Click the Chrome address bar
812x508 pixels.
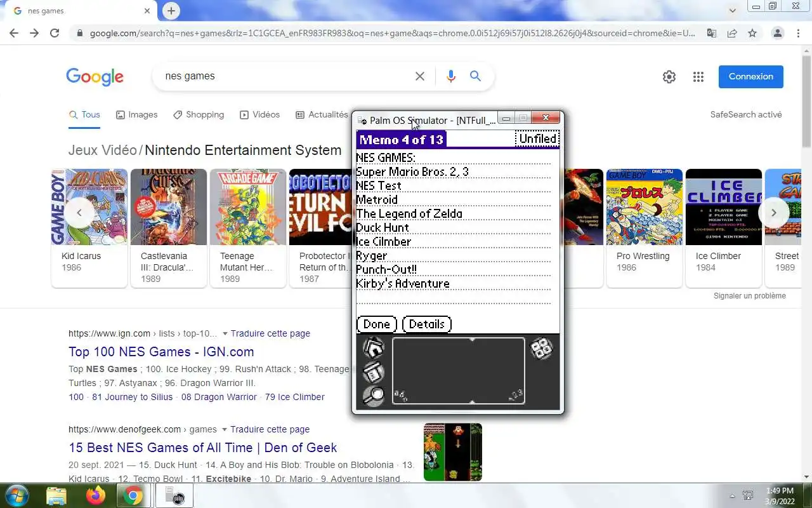pyautogui.click(x=392, y=33)
